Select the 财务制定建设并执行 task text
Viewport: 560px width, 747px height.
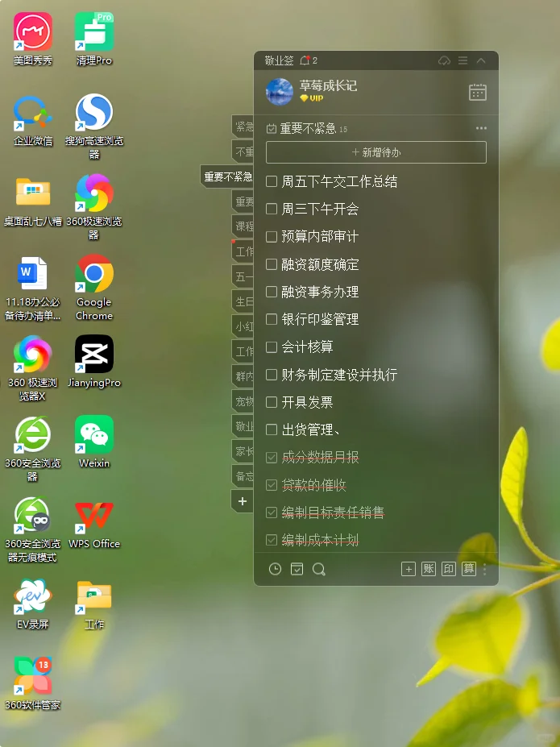point(339,375)
